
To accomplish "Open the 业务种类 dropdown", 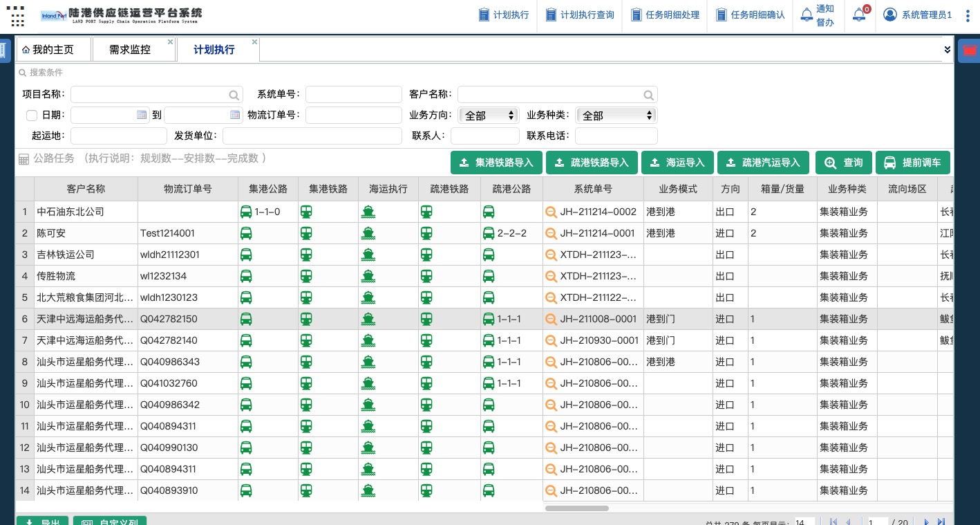I will pyautogui.click(x=616, y=116).
